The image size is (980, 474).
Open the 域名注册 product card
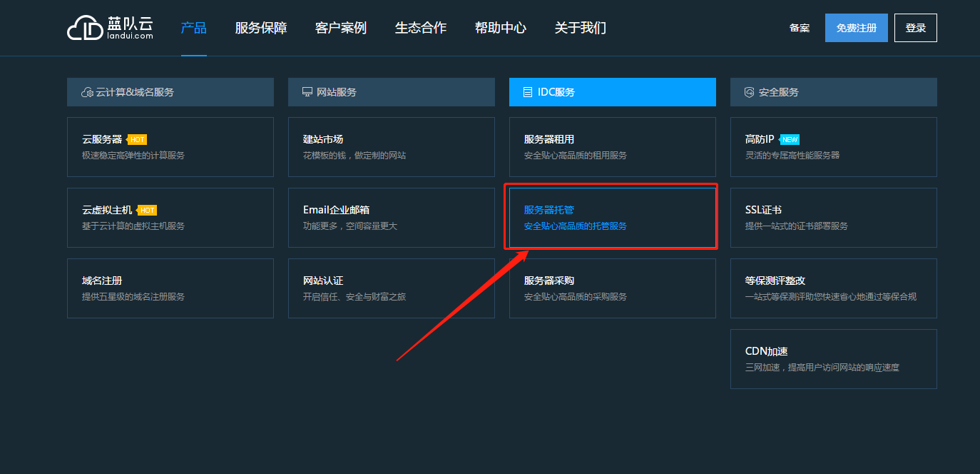(x=170, y=288)
